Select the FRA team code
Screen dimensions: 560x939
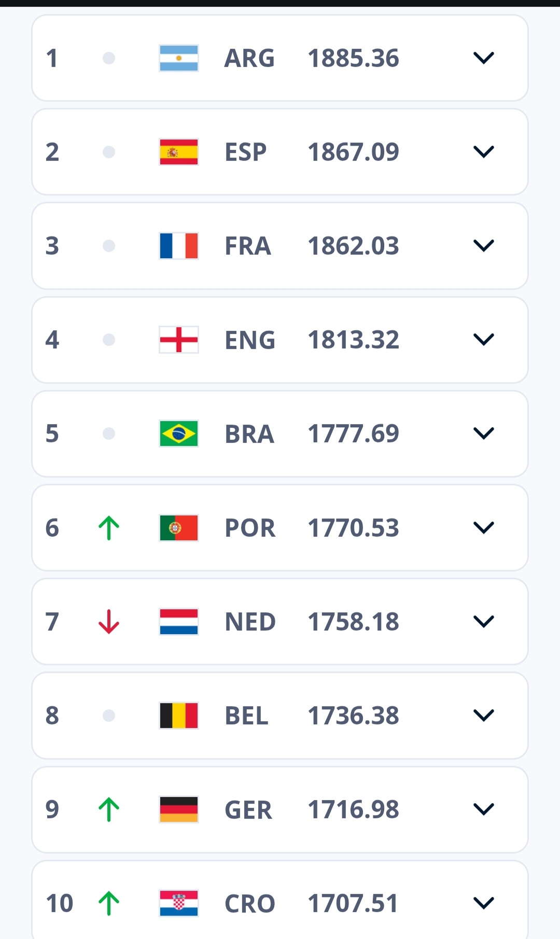pyautogui.click(x=248, y=246)
